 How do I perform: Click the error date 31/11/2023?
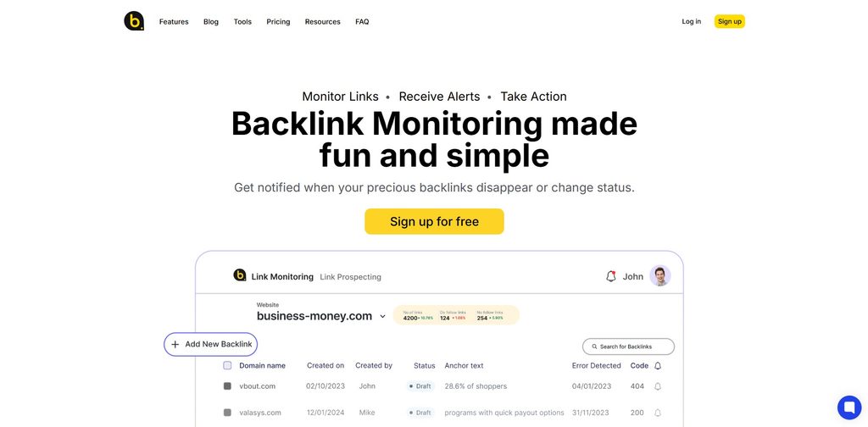click(x=591, y=413)
